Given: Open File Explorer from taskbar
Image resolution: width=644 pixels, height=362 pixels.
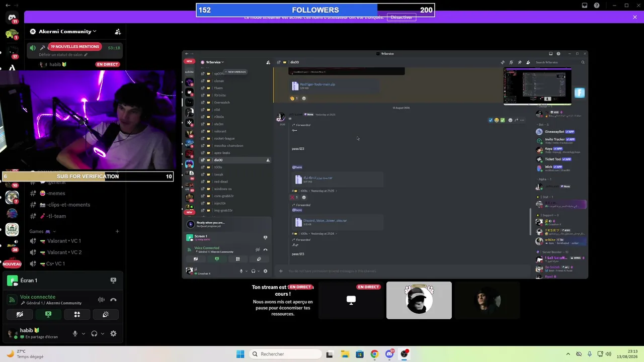Looking at the screenshot, I should [x=345, y=354].
